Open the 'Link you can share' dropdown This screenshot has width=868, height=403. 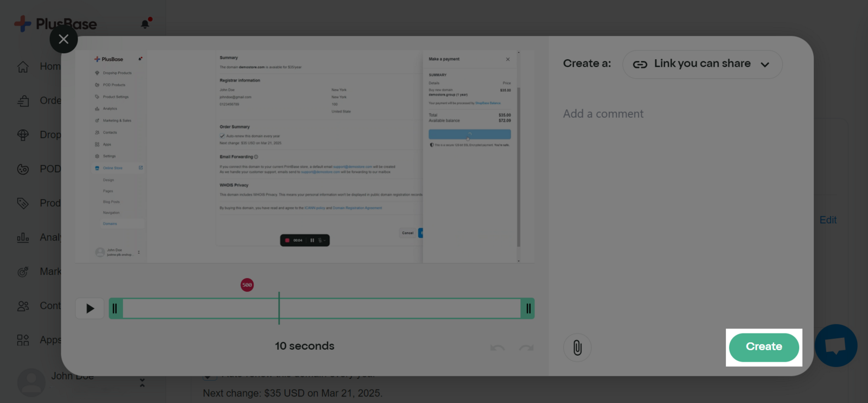click(x=702, y=64)
